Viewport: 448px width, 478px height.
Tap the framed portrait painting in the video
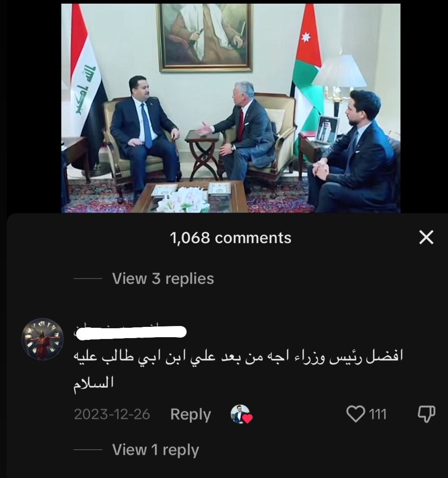click(x=205, y=38)
